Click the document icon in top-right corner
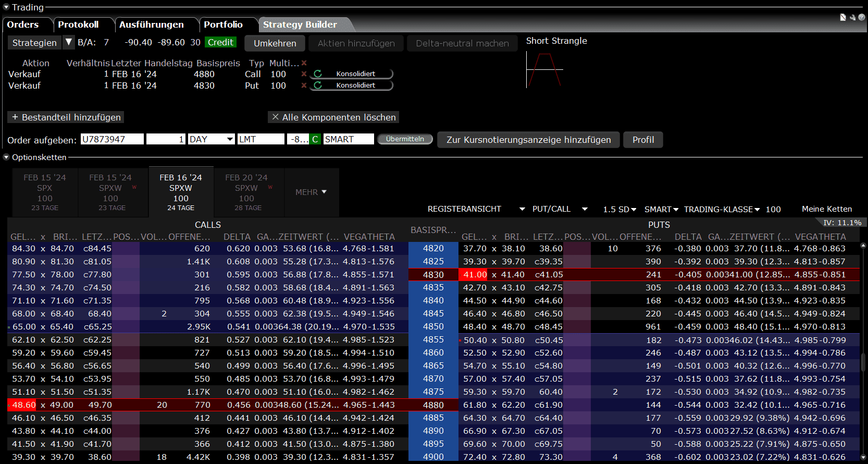 click(843, 17)
